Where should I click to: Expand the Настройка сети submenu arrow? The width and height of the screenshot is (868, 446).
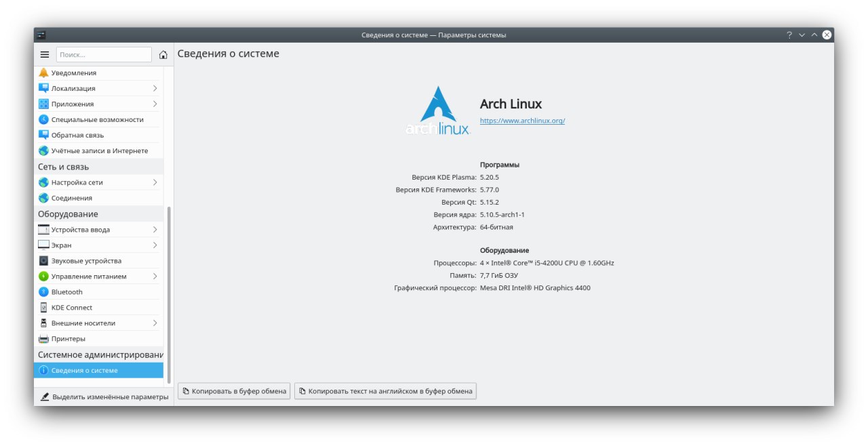(x=155, y=182)
